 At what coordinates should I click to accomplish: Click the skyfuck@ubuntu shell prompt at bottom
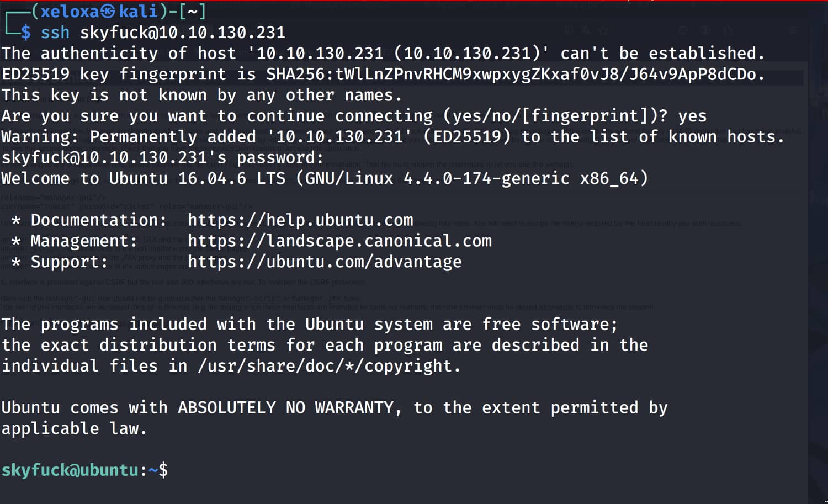point(70,470)
